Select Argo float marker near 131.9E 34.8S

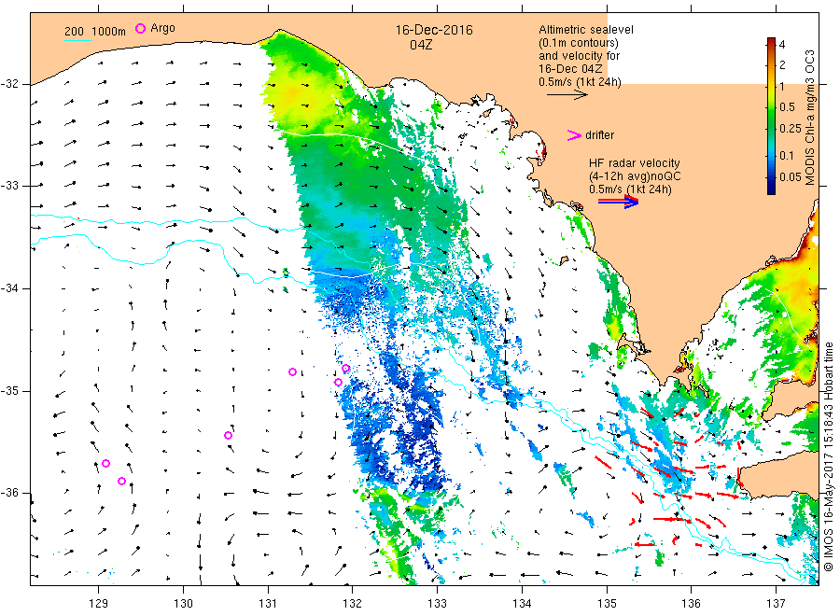[346, 369]
